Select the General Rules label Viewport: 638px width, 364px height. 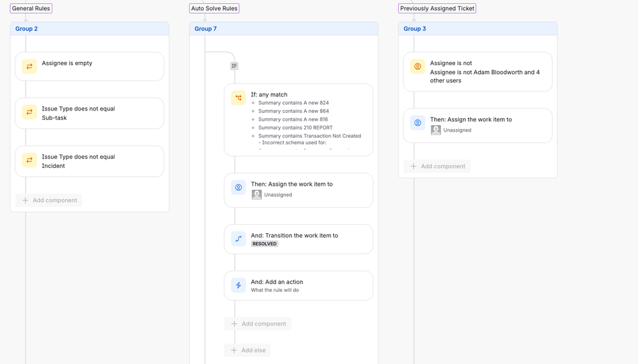tap(31, 8)
